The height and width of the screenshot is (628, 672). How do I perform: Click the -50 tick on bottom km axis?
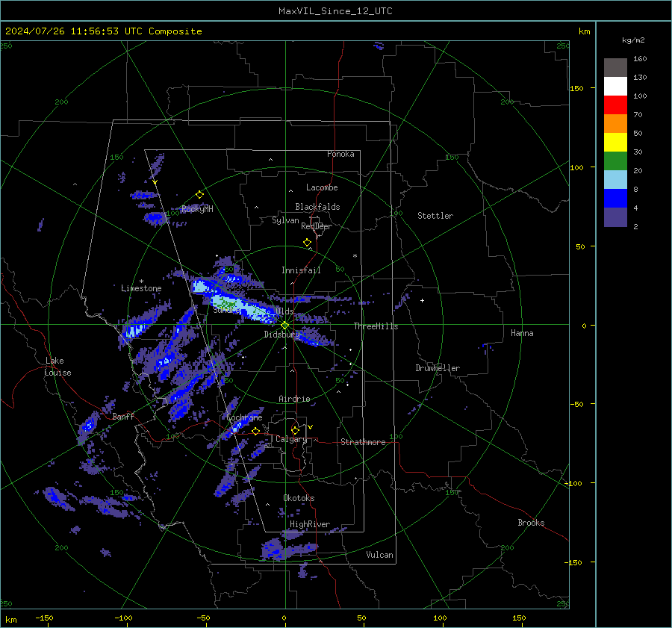coord(203,618)
